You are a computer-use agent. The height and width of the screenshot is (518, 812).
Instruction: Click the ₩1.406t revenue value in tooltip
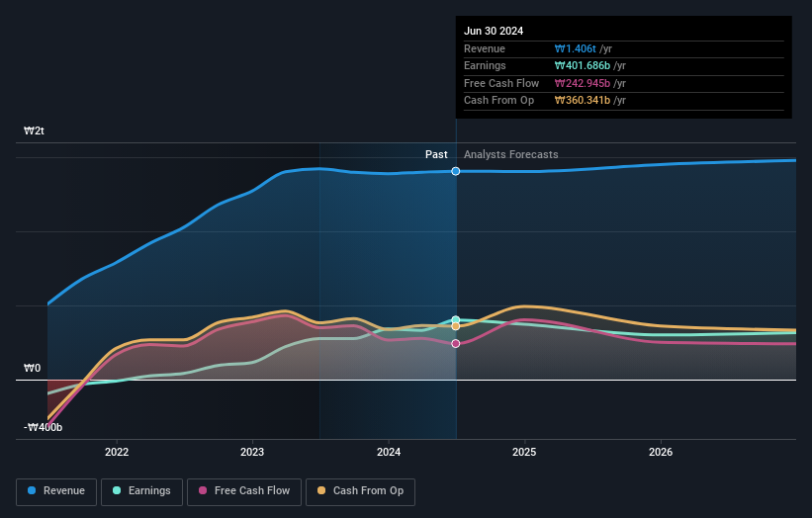576,48
